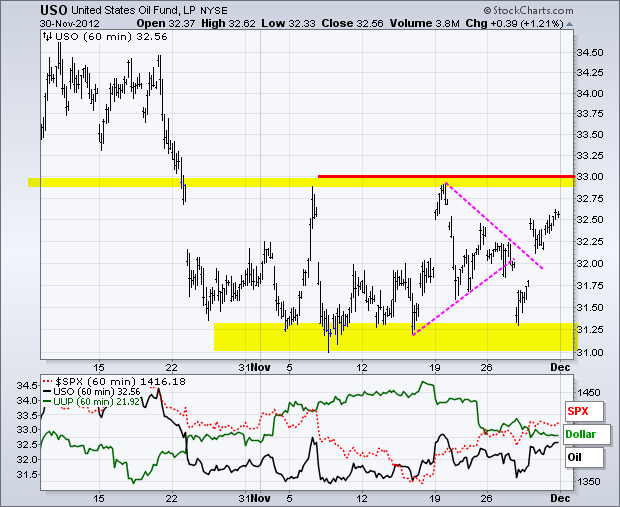This screenshot has width=620, height=507.
Task: Click the NYSE exchange label
Action: coord(214,11)
